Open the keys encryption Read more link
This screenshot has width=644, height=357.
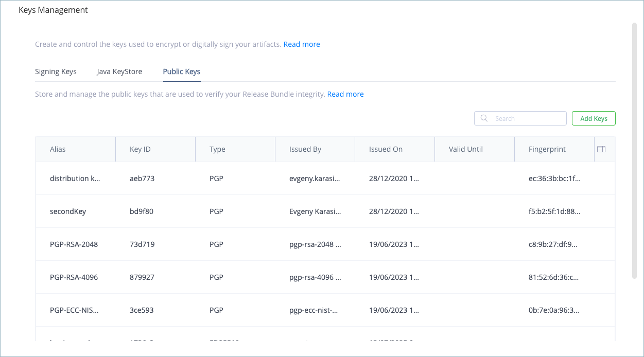(x=301, y=44)
